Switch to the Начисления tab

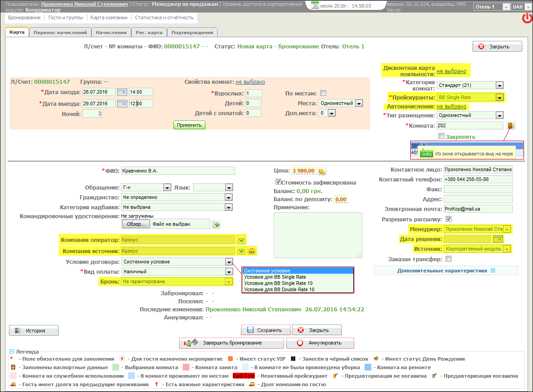[x=111, y=32]
